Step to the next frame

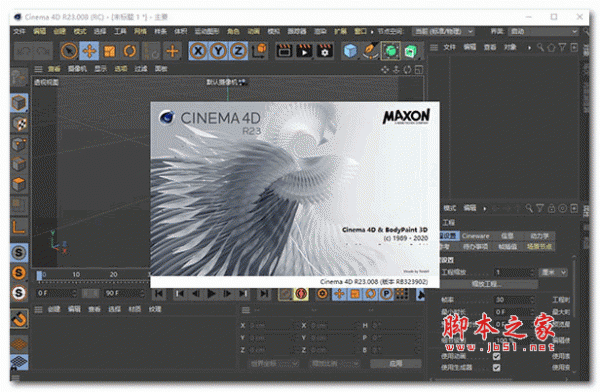[227, 294]
